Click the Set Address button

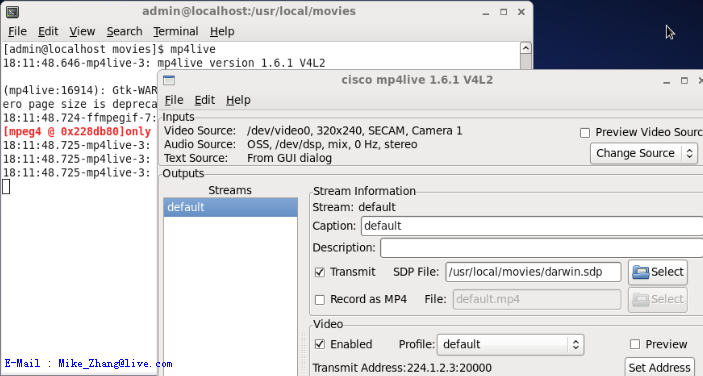659,367
